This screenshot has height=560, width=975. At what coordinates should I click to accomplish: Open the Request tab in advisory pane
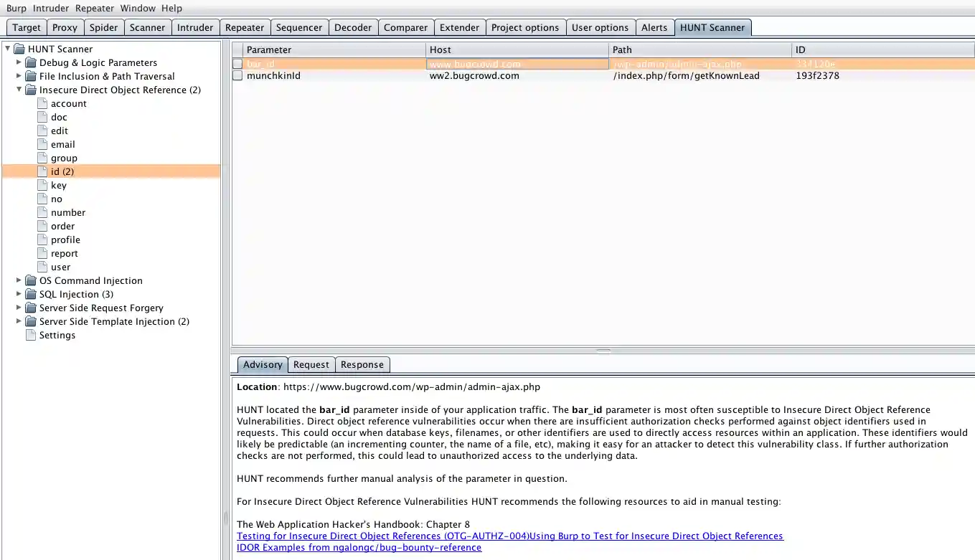pos(311,364)
